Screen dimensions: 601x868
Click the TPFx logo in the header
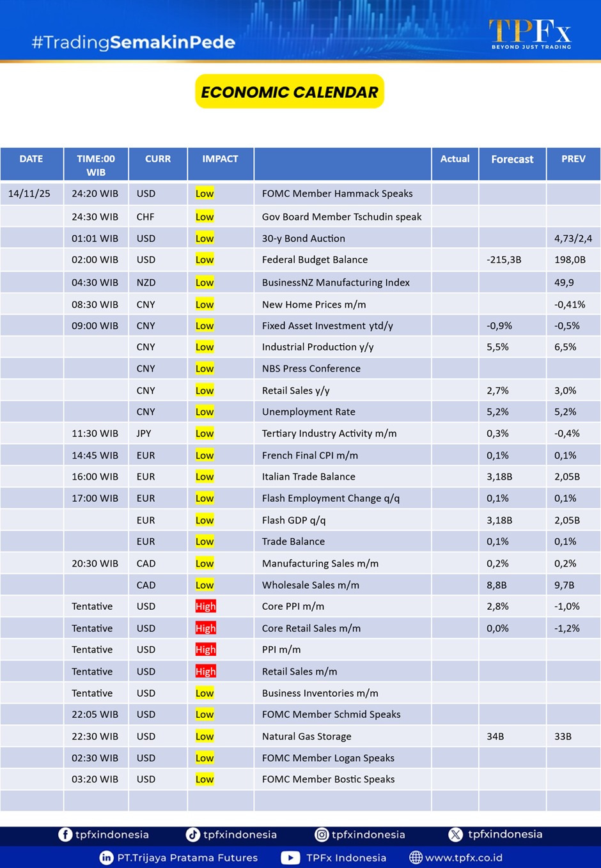click(530, 34)
